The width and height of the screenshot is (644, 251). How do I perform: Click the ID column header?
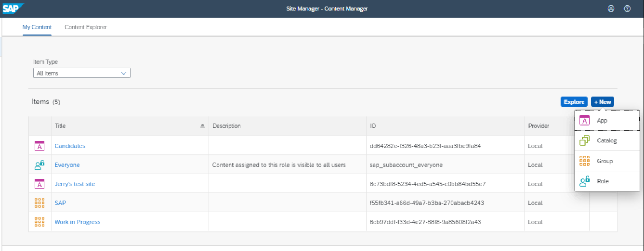(445, 126)
